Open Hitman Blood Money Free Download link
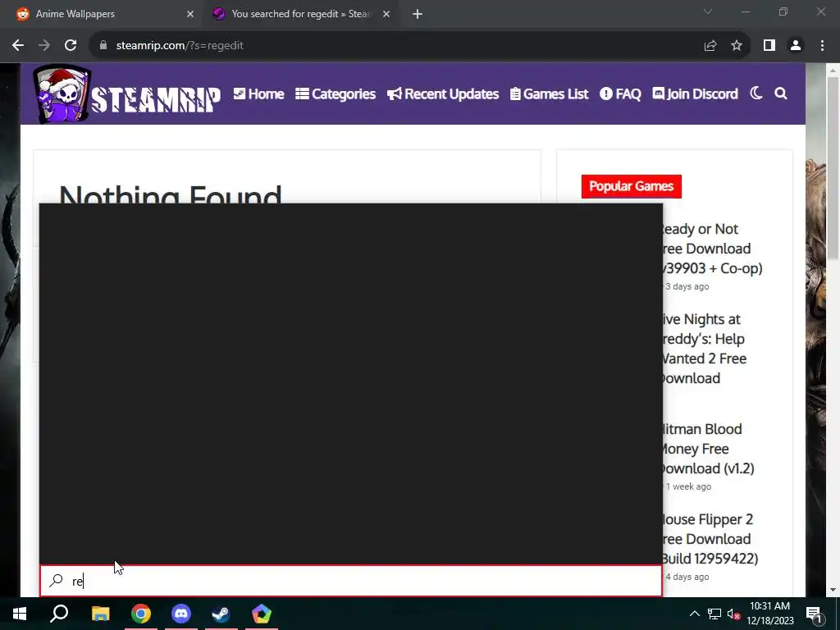This screenshot has width=840, height=630. 707,449
